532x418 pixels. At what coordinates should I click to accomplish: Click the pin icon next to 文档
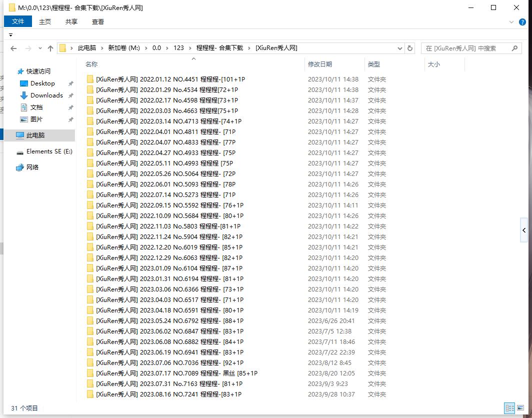point(70,107)
